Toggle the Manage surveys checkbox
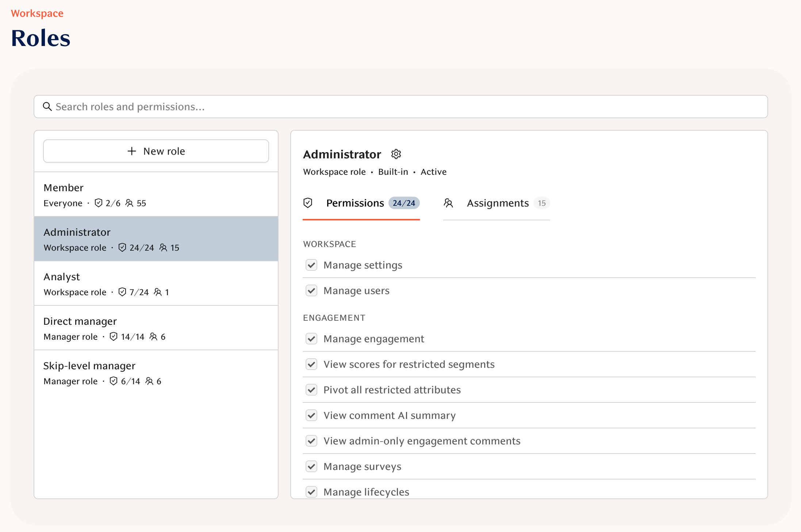Image resolution: width=801 pixels, height=532 pixels. 311,466
